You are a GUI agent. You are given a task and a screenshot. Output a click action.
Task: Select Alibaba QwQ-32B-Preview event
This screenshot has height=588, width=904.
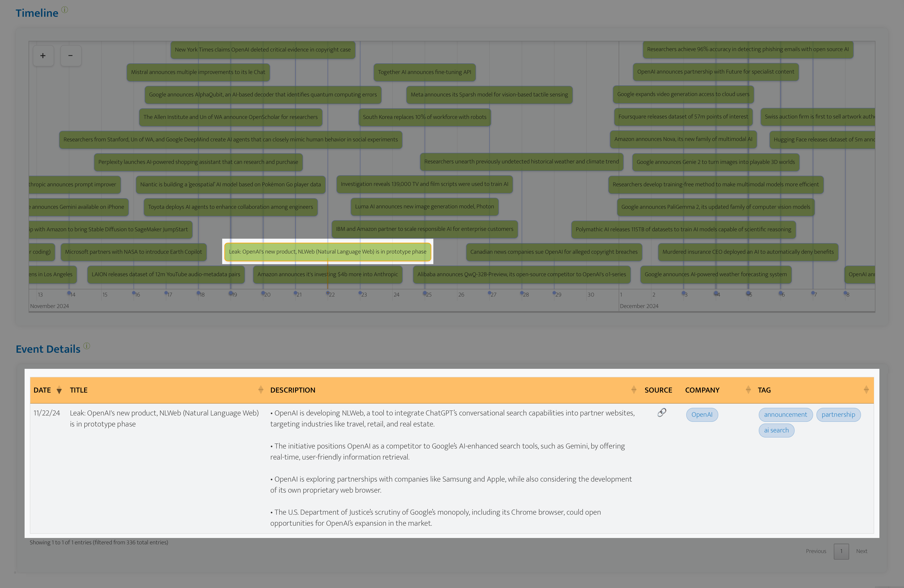pos(522,274)
